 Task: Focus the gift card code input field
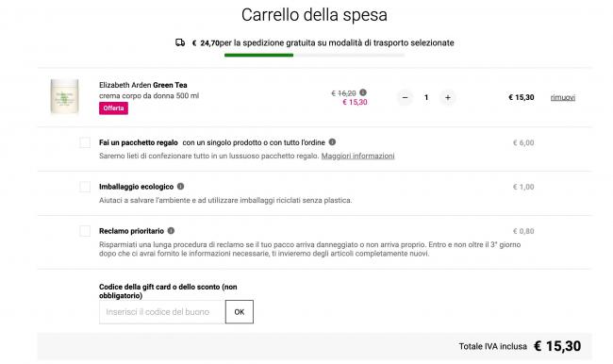coord(162,311)
